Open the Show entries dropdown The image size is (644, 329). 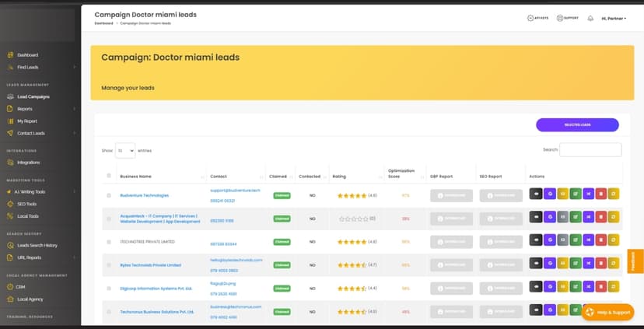pyautogui.click(x=125, y=151)
